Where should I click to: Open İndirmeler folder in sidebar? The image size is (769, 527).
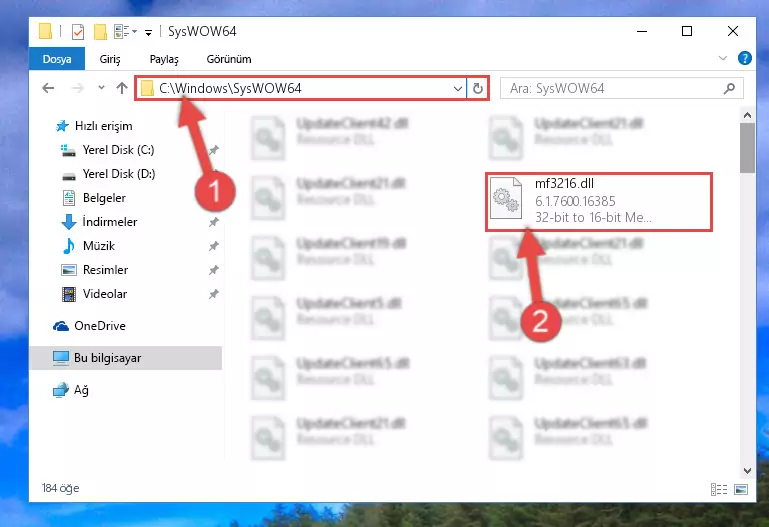(x=109, y=222)
